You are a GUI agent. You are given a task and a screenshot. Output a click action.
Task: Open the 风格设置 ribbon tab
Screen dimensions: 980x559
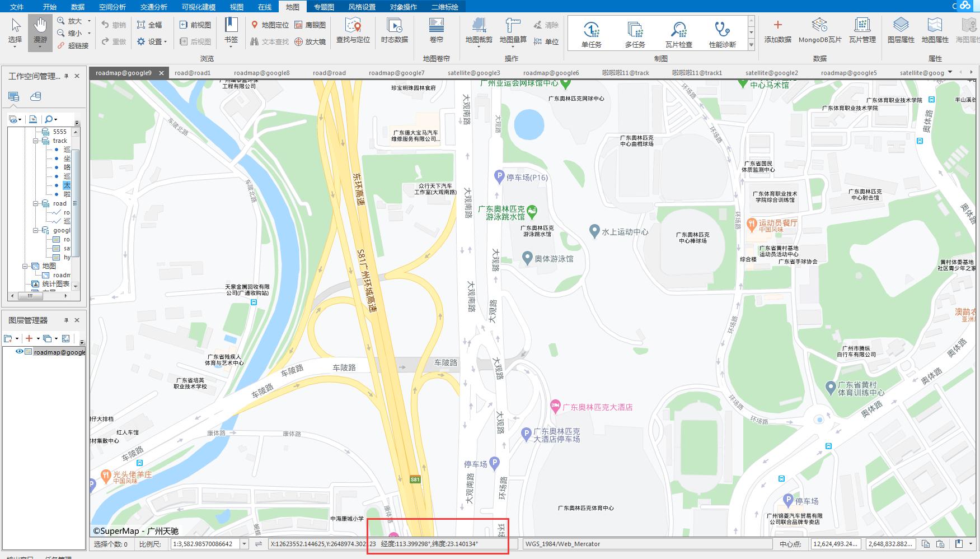(362, 7)
